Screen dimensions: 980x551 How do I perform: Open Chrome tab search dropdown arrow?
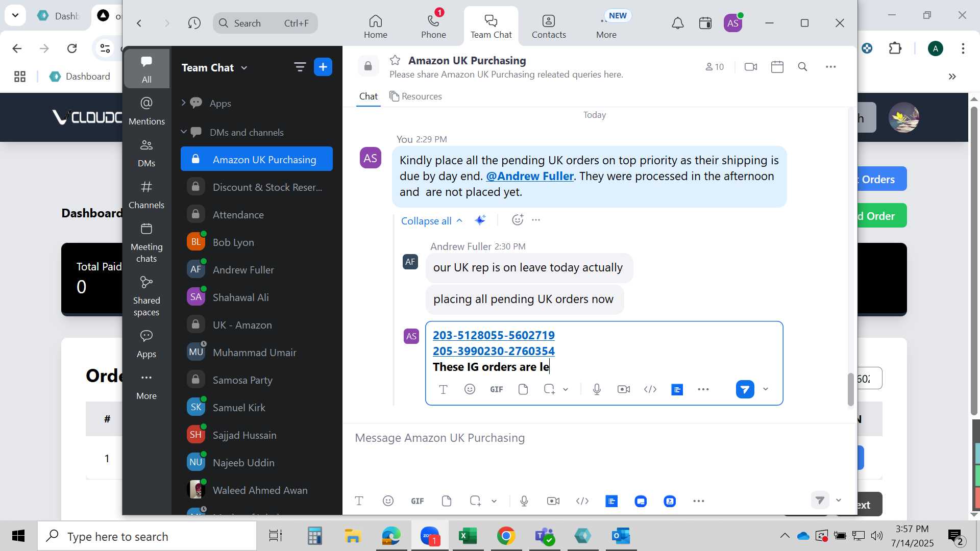(15, 15)
